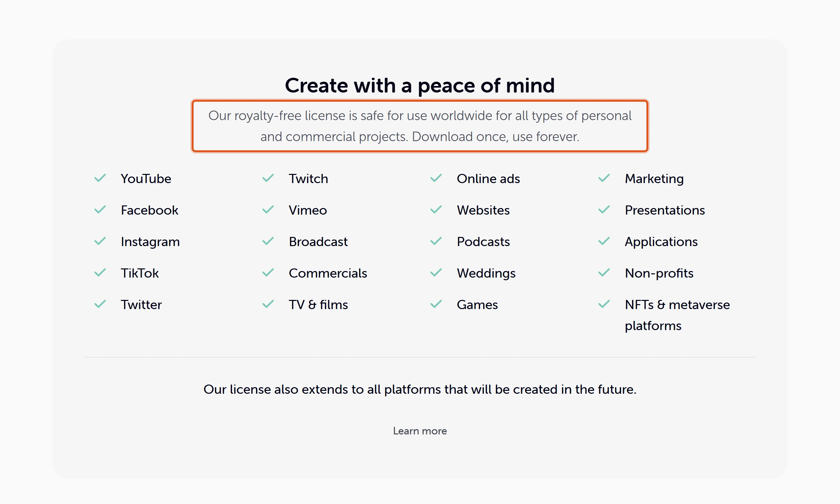Click the checkmark icon beside Websites

pos(436,210)
